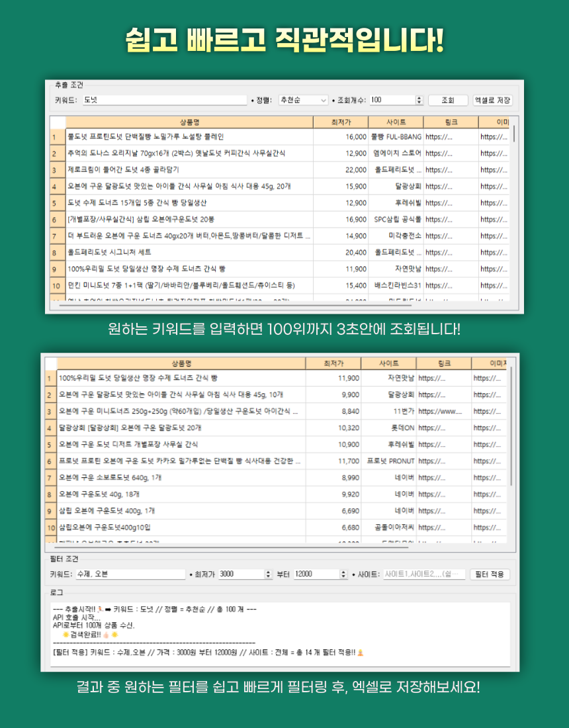Click the 최저가 spinner arrows beside 3000
Screen dimensions: 569x728
tap(269, 574)
